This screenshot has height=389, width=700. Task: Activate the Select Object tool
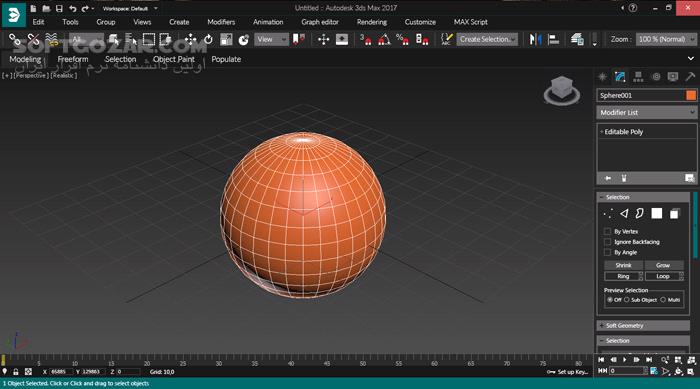[x=113, y=40]
